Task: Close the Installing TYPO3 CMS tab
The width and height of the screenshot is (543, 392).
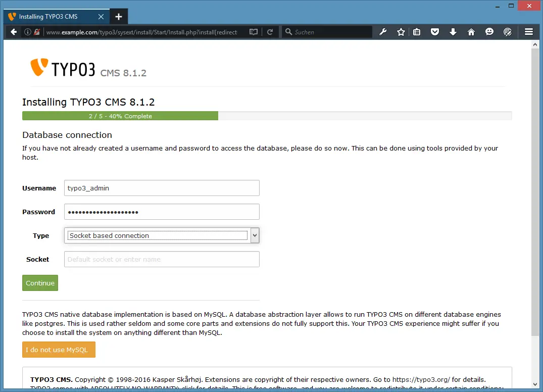Action: coord(101,17)
